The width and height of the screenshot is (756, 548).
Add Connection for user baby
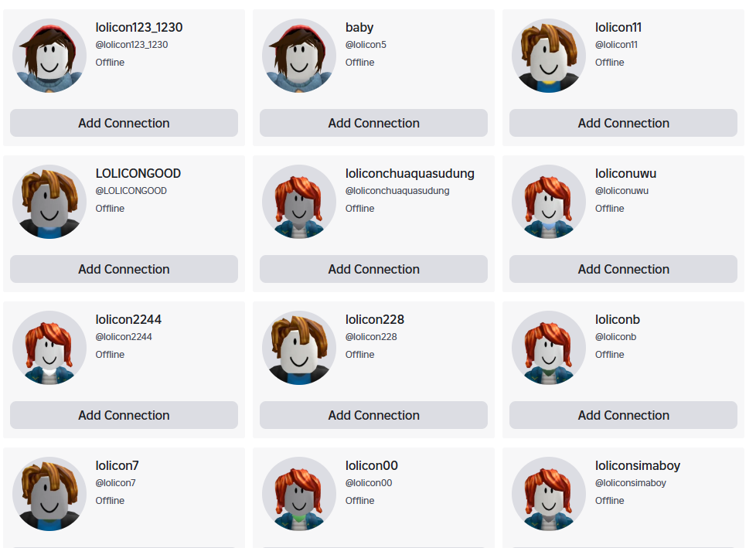[373, 123]
